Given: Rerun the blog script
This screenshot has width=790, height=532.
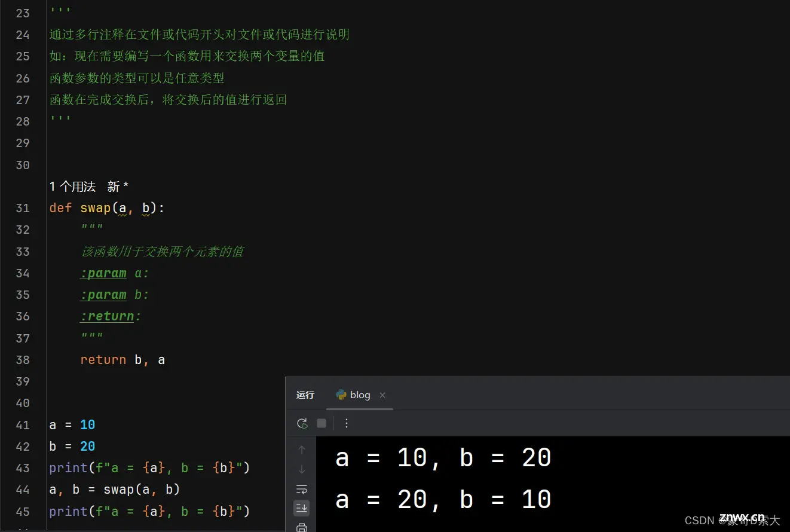Looking at the screenshot, I should pyautogui.click(x=302, y=423).
